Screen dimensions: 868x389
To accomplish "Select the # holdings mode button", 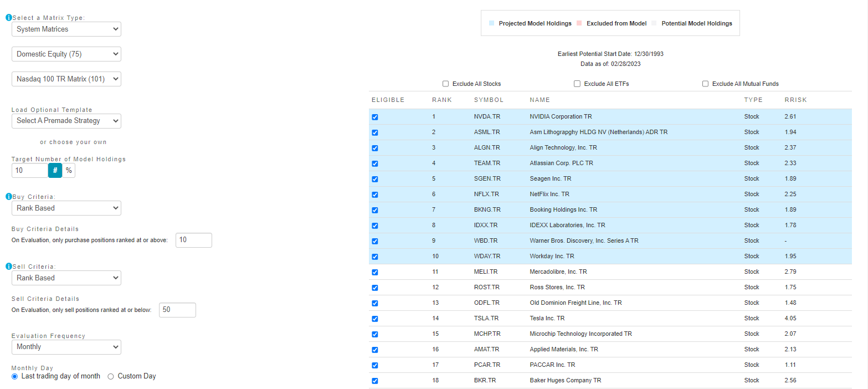I will coord(55,170).
